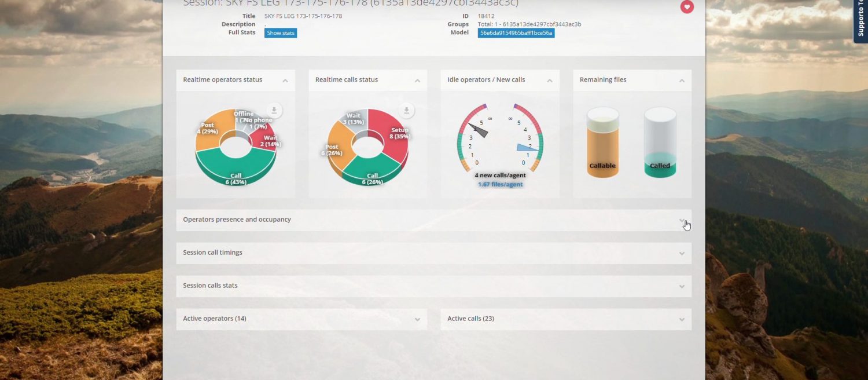Open the Supporto side tab
This screenshot has height=380, width=868.
[x=860, y=21]
